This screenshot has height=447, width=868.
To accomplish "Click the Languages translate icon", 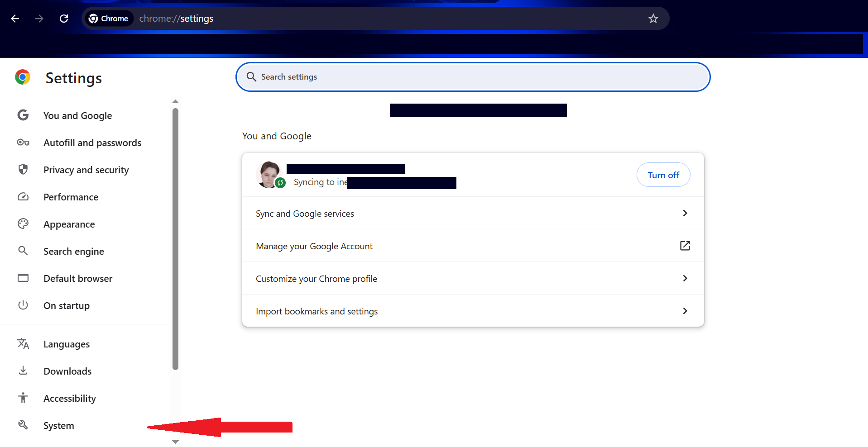I will (23, 344).
